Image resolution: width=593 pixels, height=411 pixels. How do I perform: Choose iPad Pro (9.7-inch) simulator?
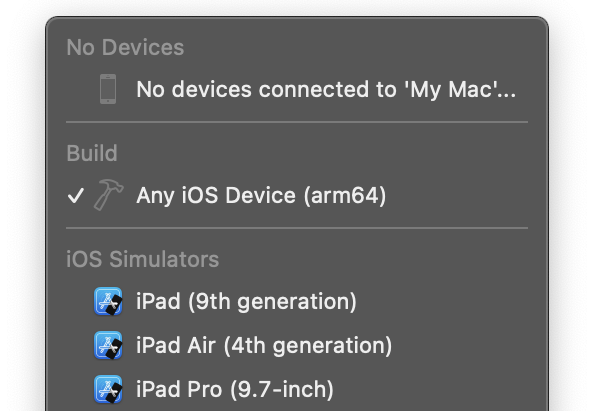pyautogui.click(x=297, y=389)
